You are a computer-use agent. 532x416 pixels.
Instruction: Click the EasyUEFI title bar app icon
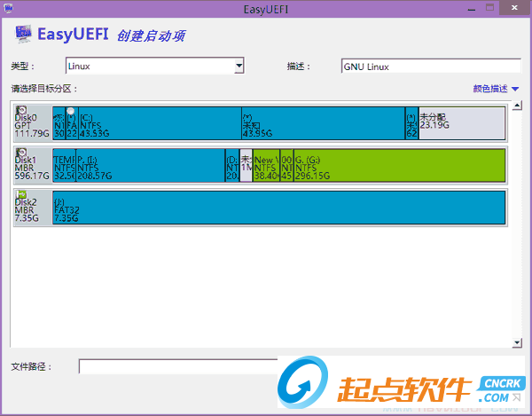pos(8,8)
